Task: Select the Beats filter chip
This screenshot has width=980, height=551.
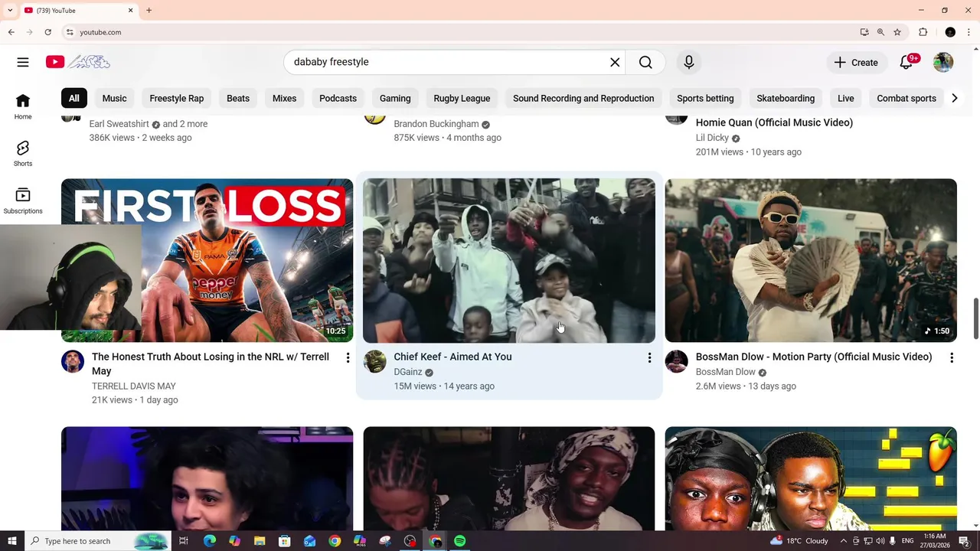Action: click(x=238, y=98)
